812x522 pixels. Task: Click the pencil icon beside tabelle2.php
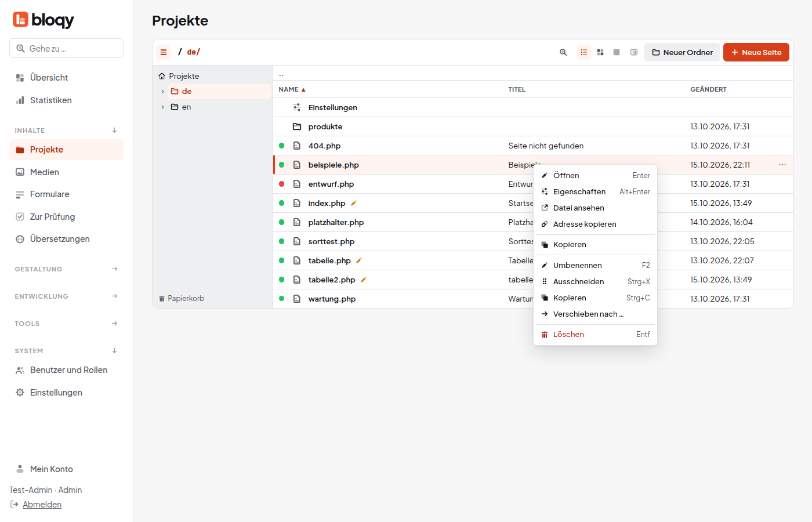[x=364, y=280]
